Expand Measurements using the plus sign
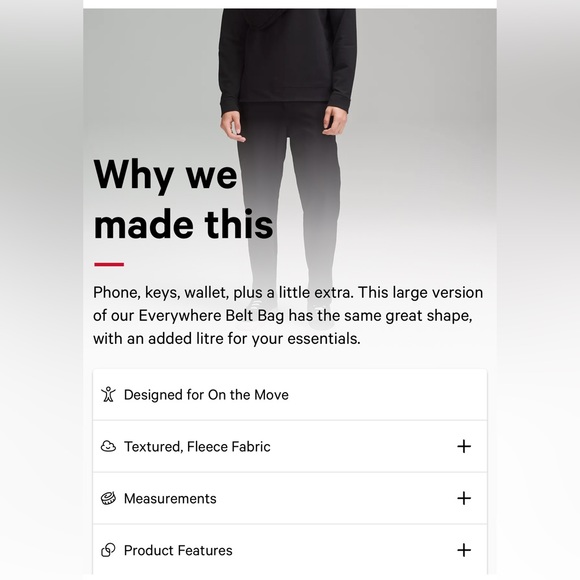580x580 pixels. 464,498
